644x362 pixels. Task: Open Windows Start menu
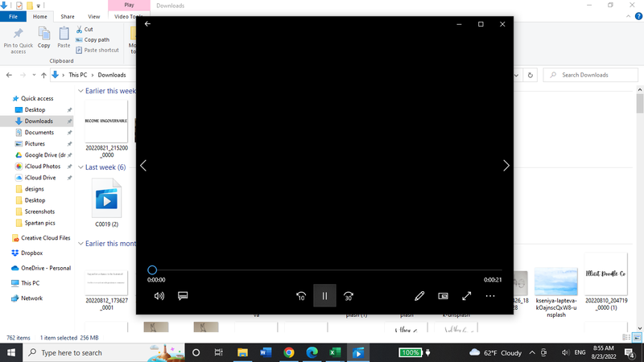coord(11,352)
